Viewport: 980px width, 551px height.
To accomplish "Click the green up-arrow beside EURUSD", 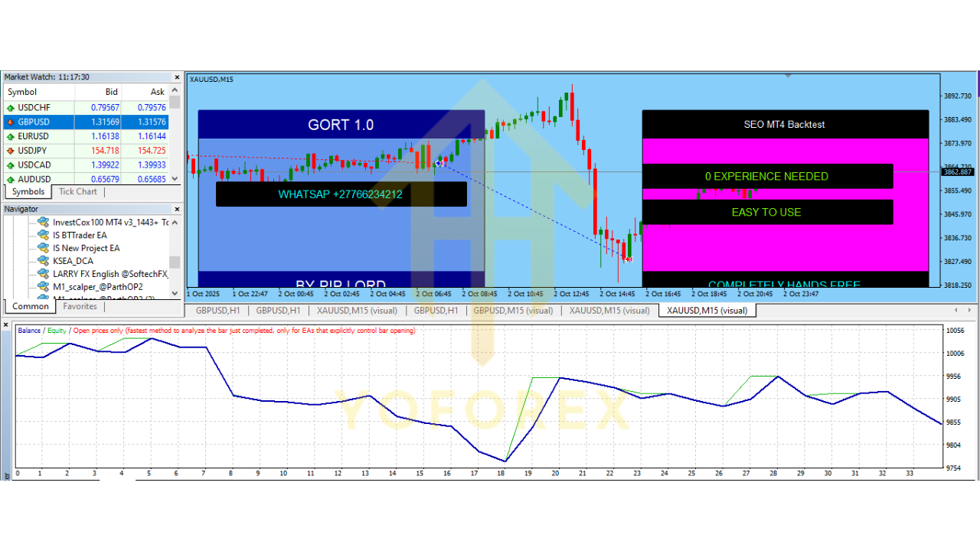I will coord(9,135).
